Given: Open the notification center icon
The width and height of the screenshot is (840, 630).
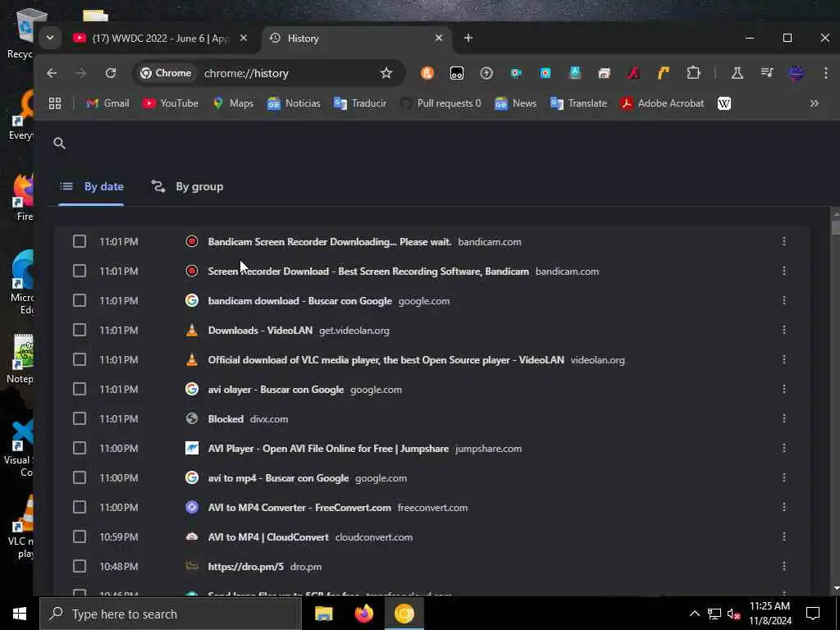Looking at the screenshot, I should point(813,614).
